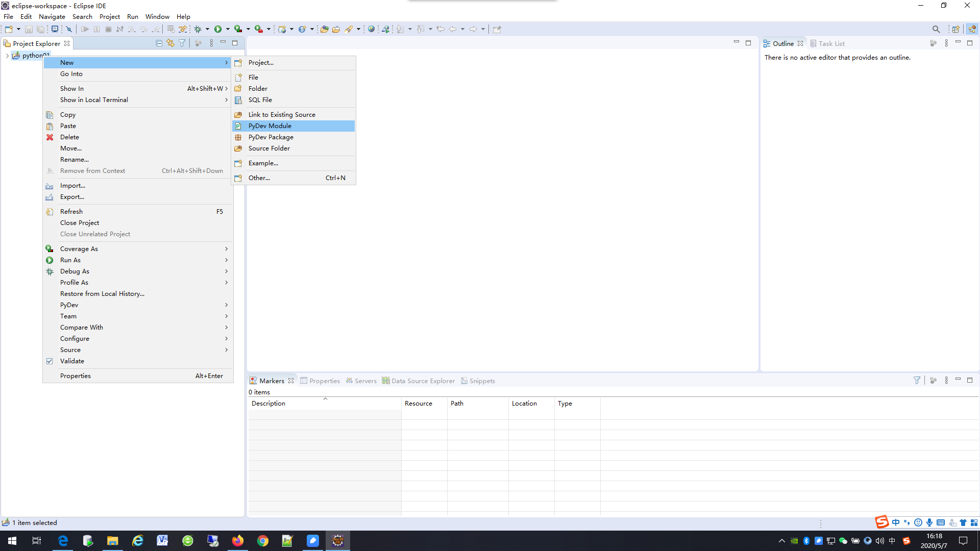Screen dimensions: 980x551
Task: Click Open Web Browser globe icon
Action: point(372,29)
